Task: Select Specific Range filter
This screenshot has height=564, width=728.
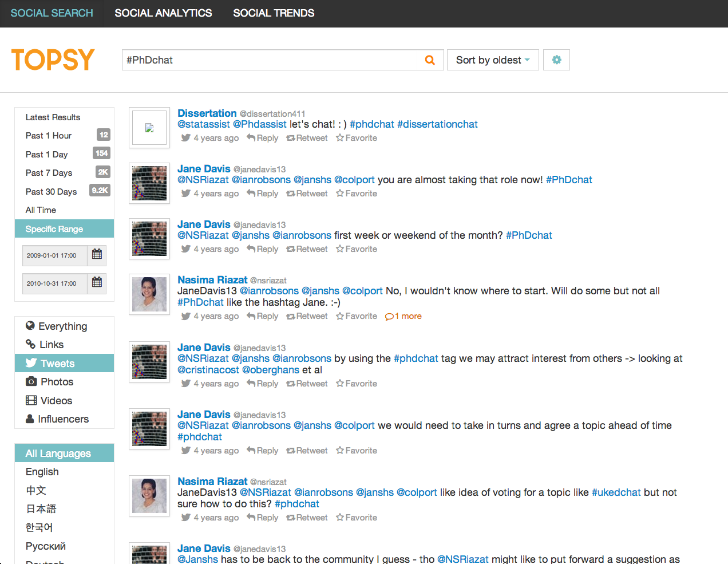Action: pyautogui.click(x=64, y=228)
